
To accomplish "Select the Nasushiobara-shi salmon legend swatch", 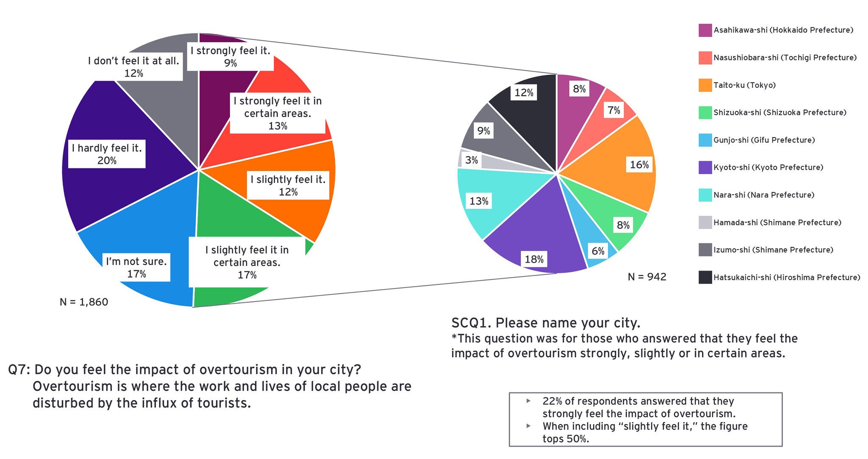I will click(705, 58).
